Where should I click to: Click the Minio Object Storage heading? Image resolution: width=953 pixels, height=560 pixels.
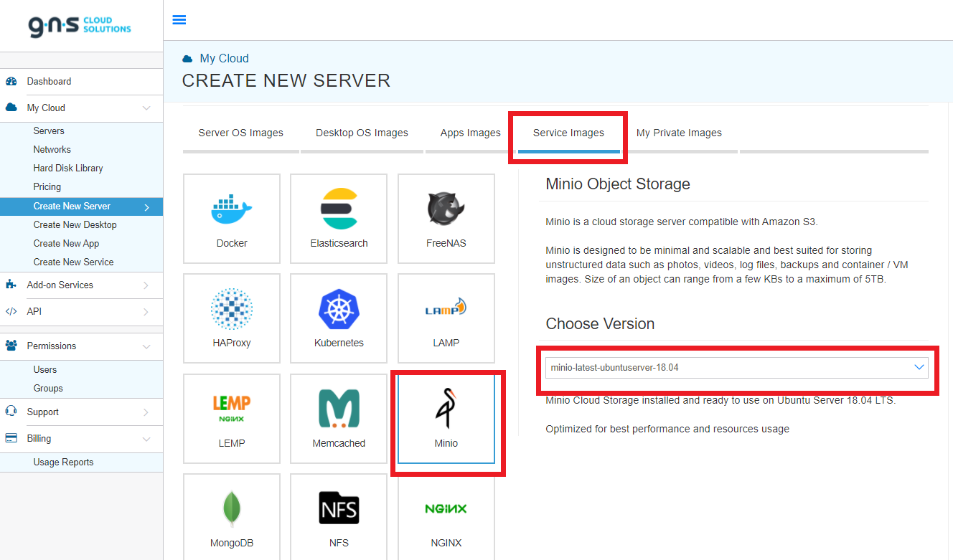[618, 184]
